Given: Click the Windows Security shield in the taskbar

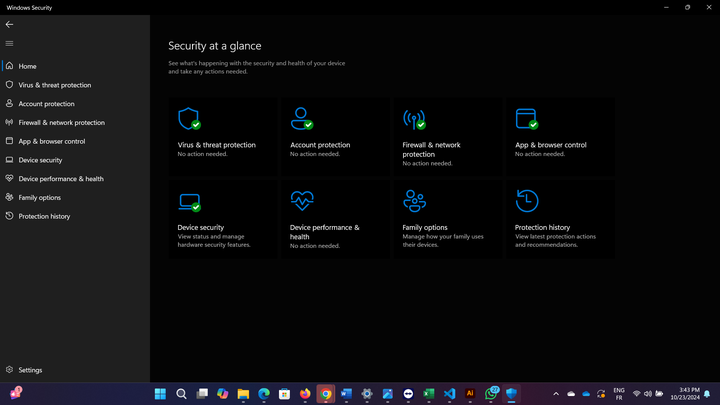Looking at the screenshot, I should pos(512,394).
